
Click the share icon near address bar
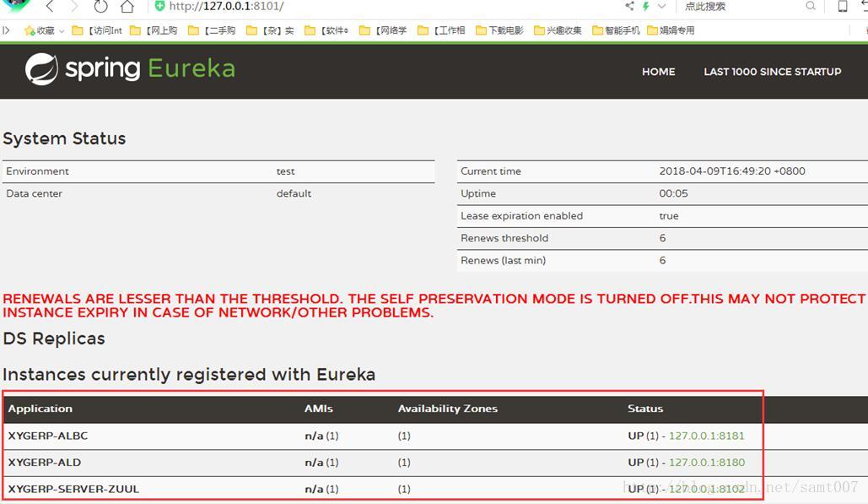pos(629,6)
